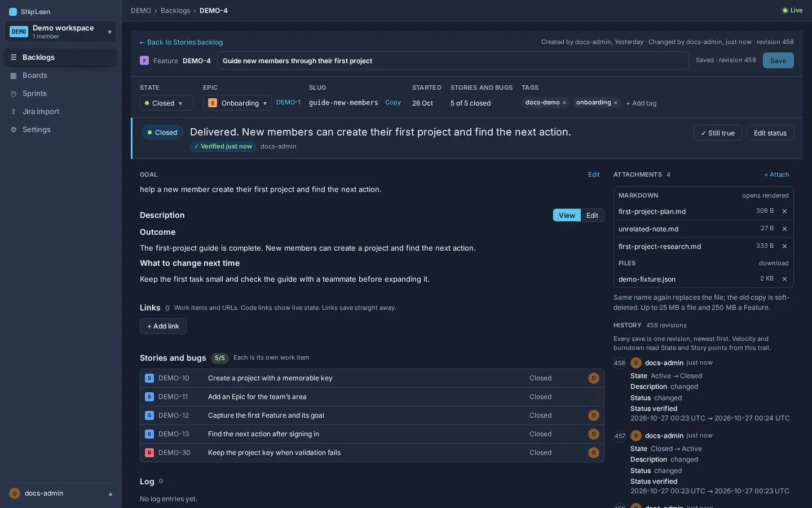The image size is (812, 508).
Task: Click the Edit status button
Action: point(770,133)
